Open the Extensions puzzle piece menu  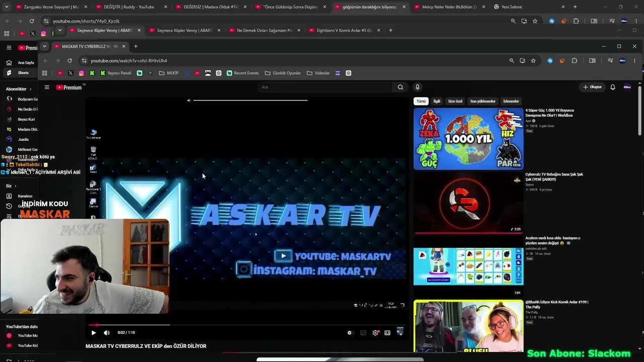click(575, 61)
